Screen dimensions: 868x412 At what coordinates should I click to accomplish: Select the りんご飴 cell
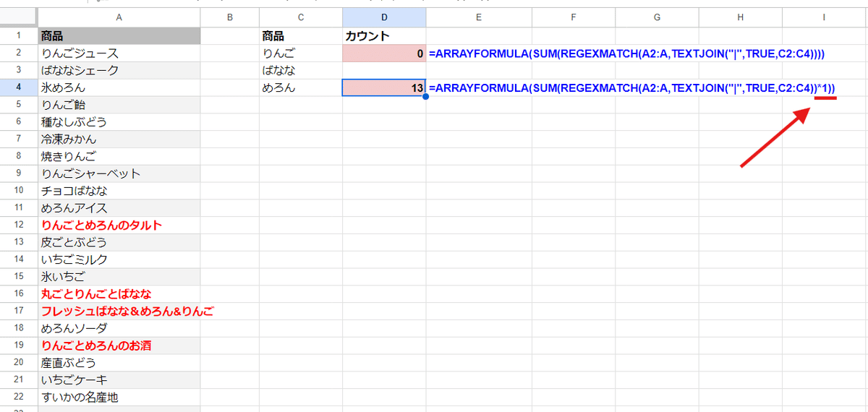pyautogui.click(x=119, y=105)
